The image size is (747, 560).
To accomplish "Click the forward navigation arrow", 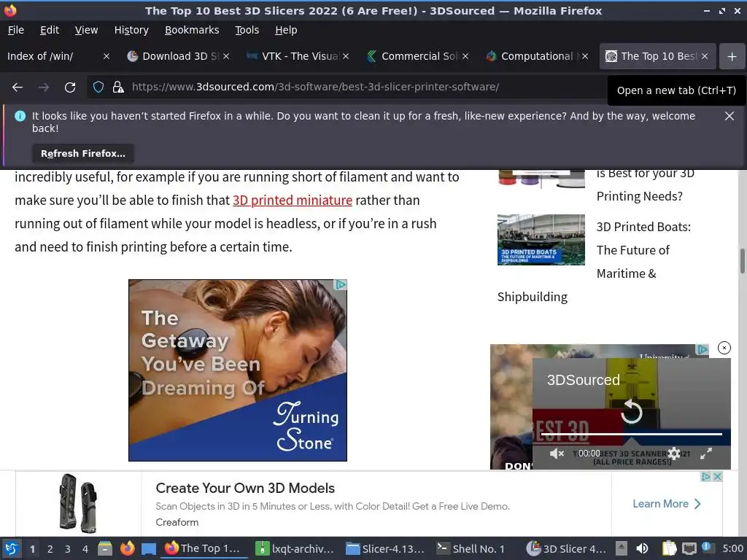I will pos(44,87).
